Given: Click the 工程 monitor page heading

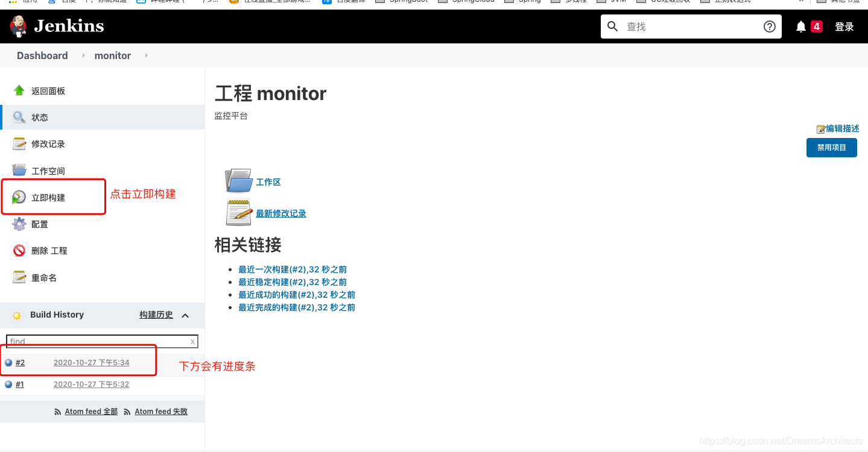Looking at the screenshot, I should [x=270, y=94].
